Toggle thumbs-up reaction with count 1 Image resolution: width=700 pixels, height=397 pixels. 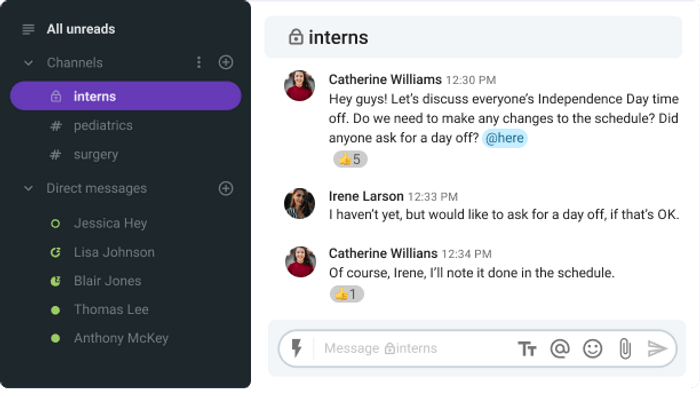click(x=347, y=294)
